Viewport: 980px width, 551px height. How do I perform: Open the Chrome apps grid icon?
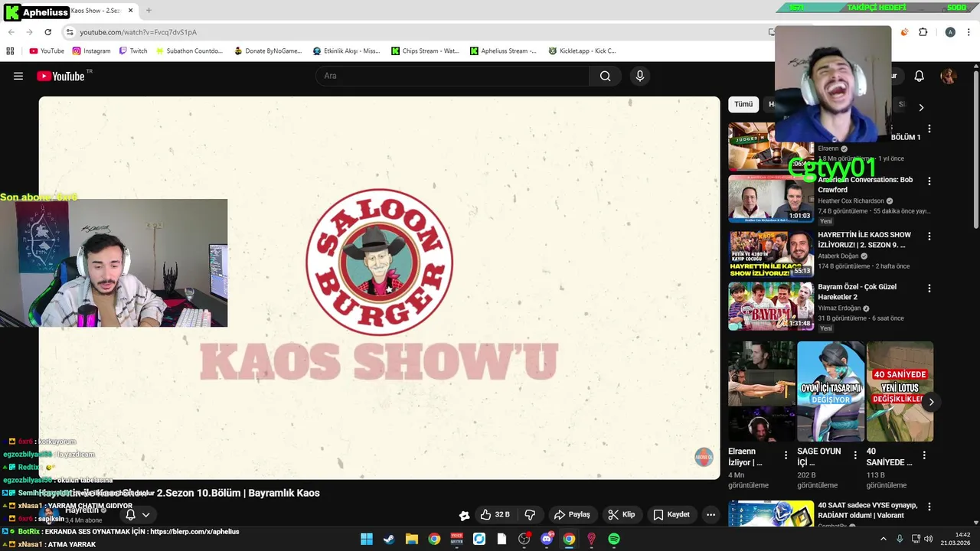(10, 51)
